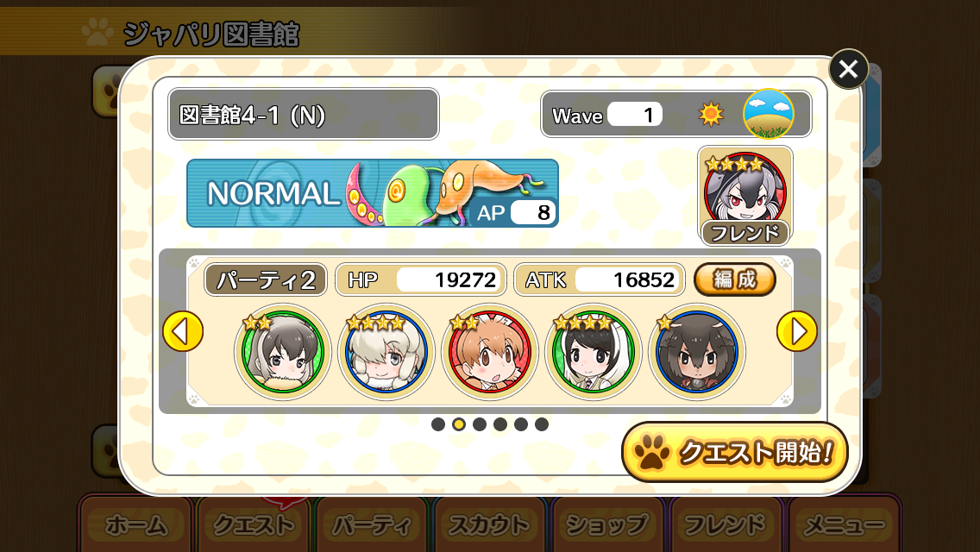Select the black-haired four-star party member
The height and width of the screenshot is (552, 980).
(594, 351)
